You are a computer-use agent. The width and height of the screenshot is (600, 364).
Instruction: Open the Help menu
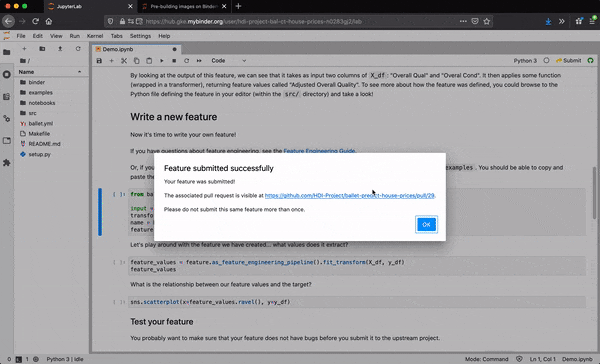point(164,36)
